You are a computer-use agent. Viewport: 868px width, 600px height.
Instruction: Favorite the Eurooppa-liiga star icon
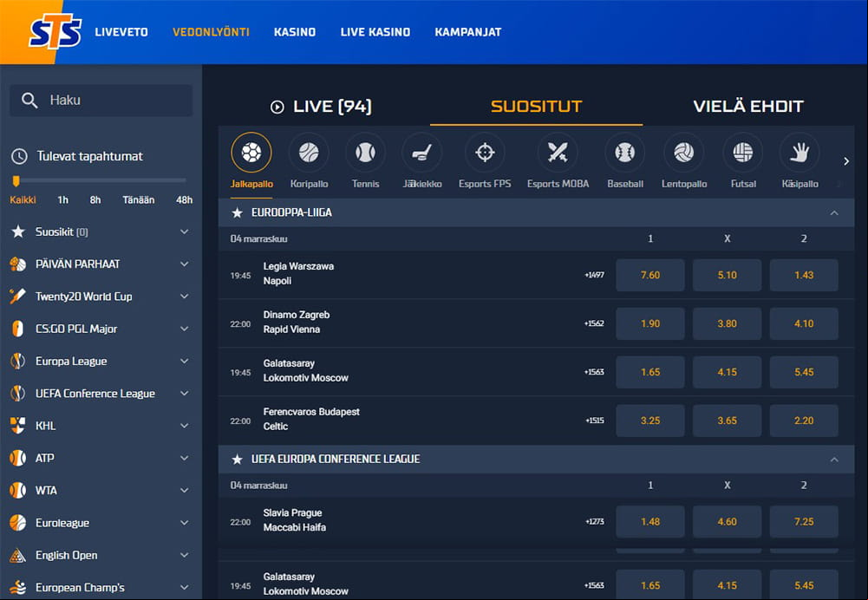click(x=237, y=212)
